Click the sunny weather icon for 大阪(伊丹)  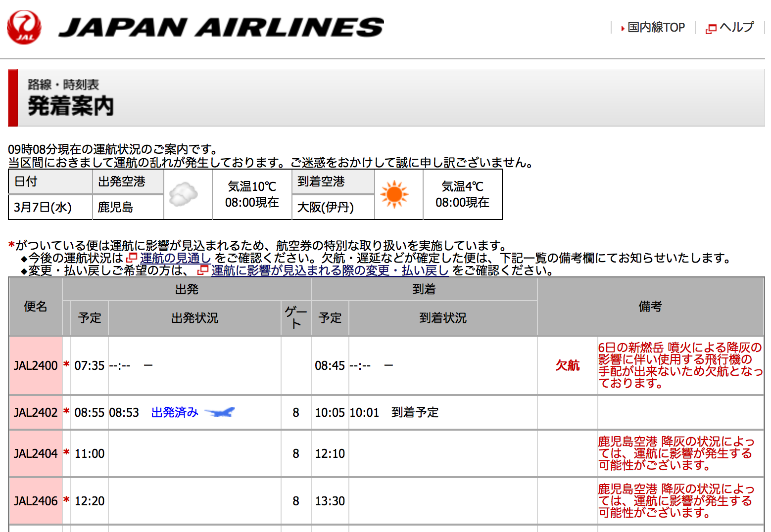394,194
